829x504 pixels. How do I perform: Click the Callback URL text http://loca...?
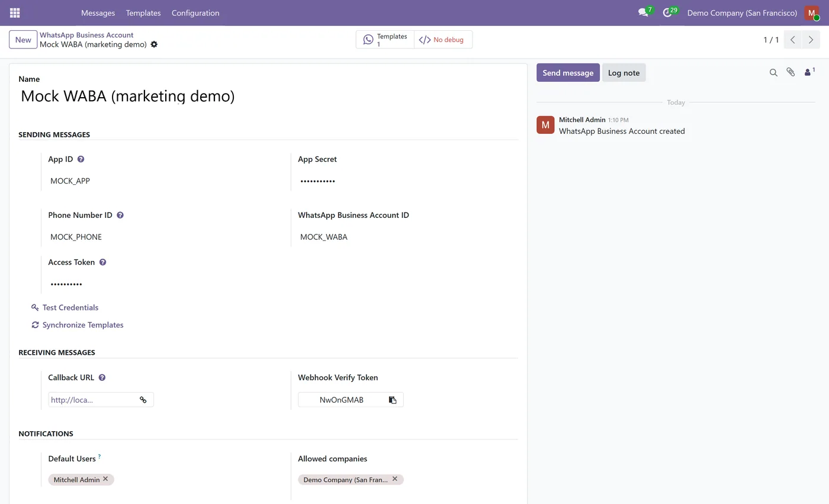tap(72, 400)
